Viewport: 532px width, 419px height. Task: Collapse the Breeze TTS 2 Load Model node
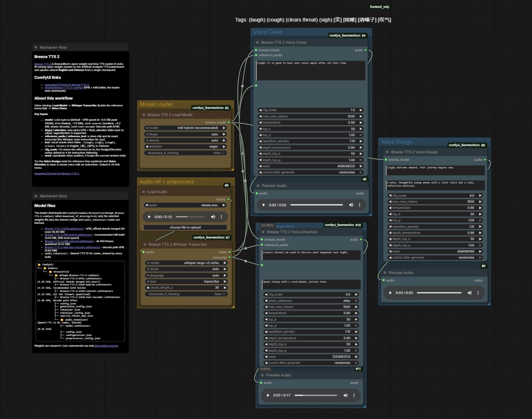coord(144,115)
